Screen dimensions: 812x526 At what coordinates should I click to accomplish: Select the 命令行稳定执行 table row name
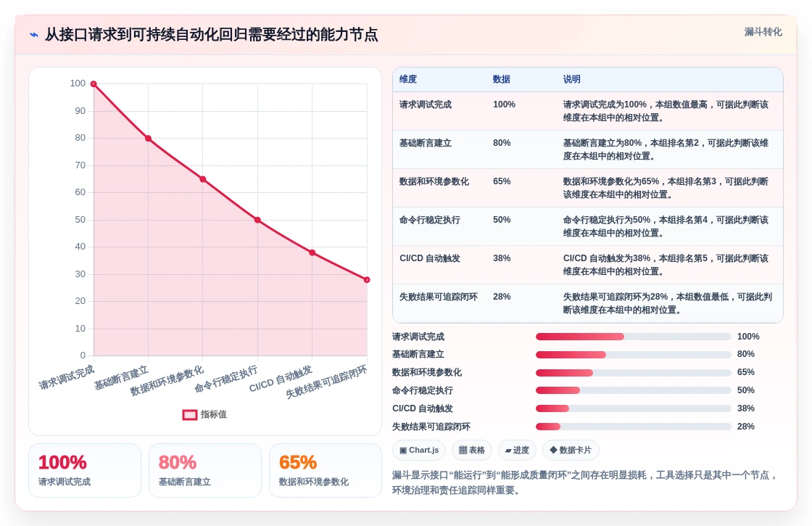click(x=430, y=220)
